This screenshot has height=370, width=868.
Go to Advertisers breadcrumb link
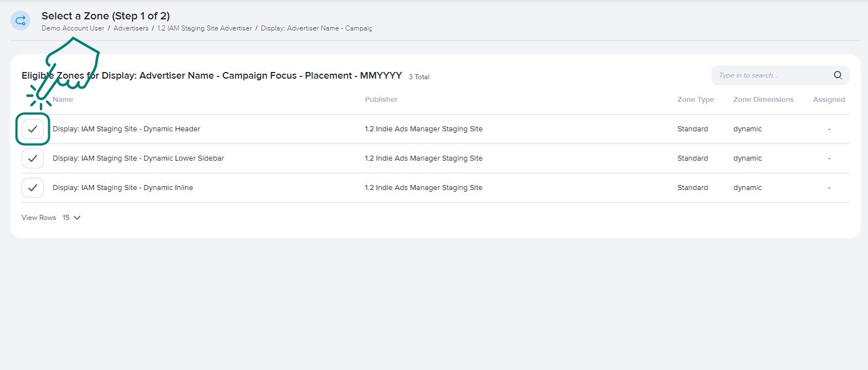[x=131, y=28]
